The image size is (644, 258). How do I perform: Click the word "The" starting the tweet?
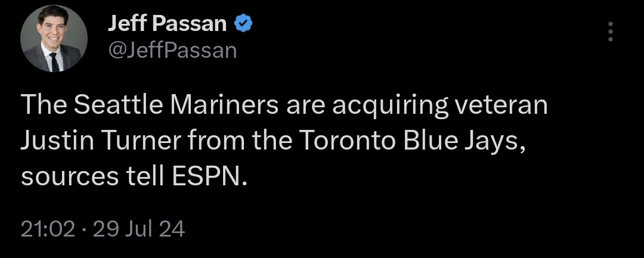tap(43, 106)
